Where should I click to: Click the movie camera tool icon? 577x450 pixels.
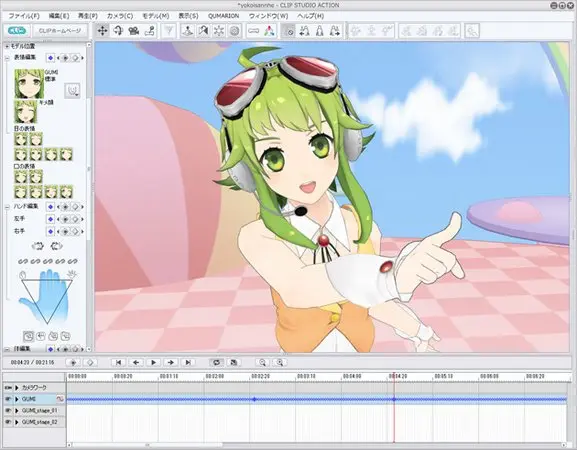[134, 31]
